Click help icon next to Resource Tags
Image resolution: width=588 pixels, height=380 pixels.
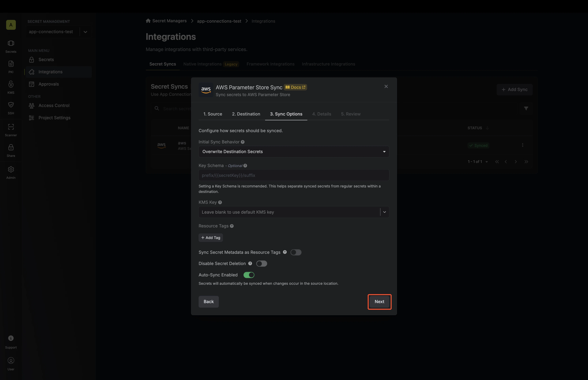click(x=232, y=226)
